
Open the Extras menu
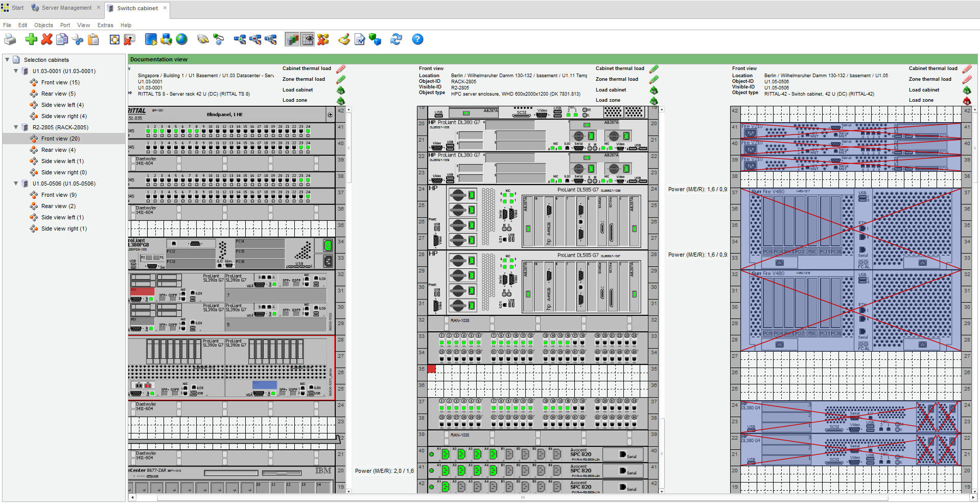pos(105,25)
